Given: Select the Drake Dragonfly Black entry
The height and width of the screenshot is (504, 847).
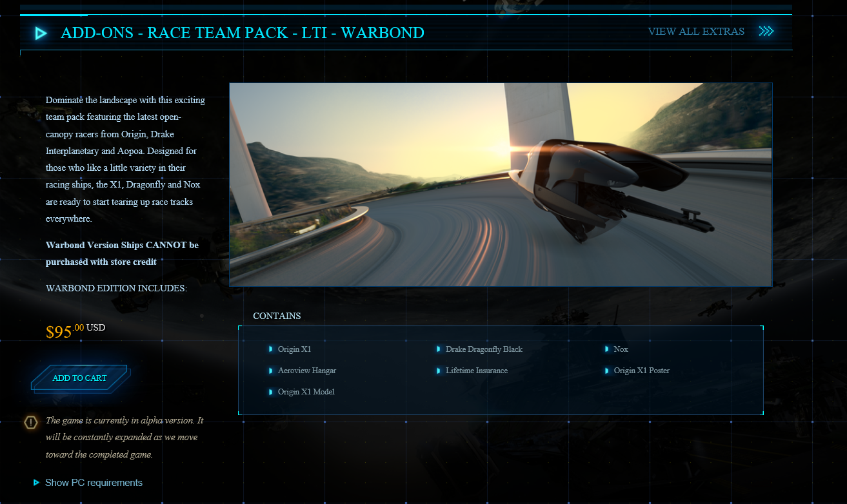Looking at the screenshot, I should tap(484, 349).
